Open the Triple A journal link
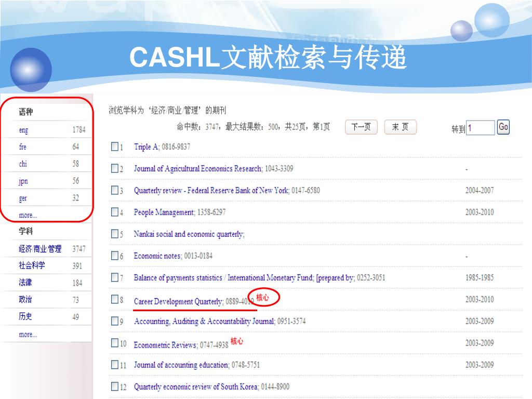This screenshot has height=399, width=532. [x=146, y=147]
